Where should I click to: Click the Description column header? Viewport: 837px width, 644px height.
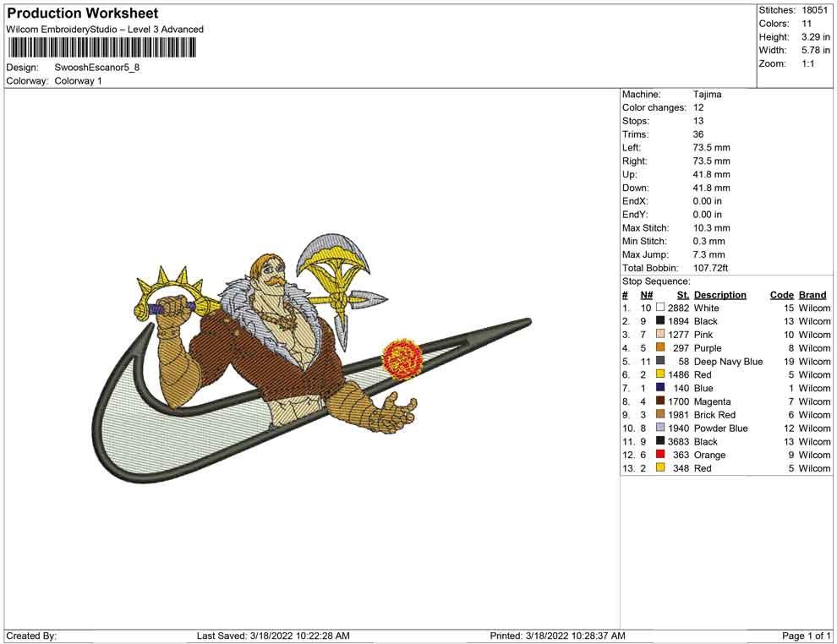pos(720,294)
